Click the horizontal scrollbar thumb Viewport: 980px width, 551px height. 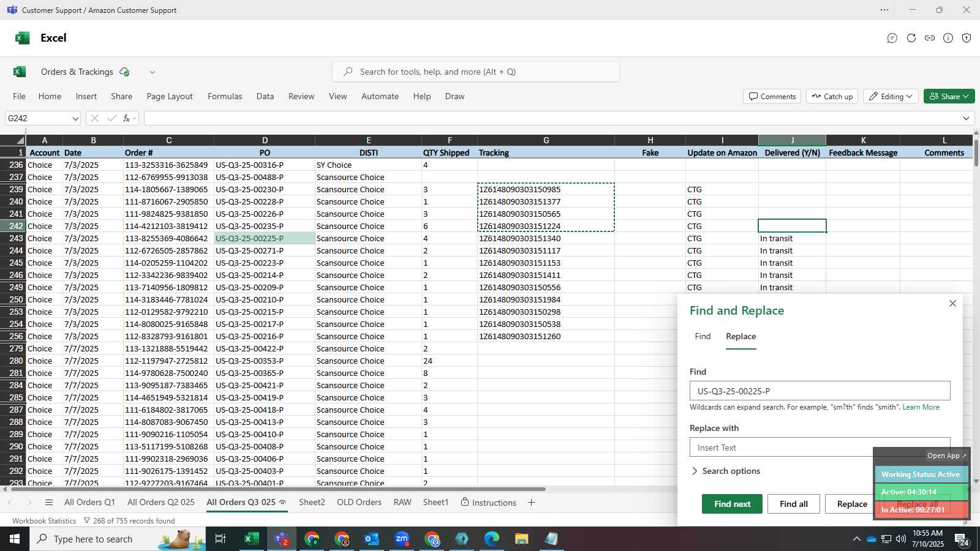pos(277,489)
